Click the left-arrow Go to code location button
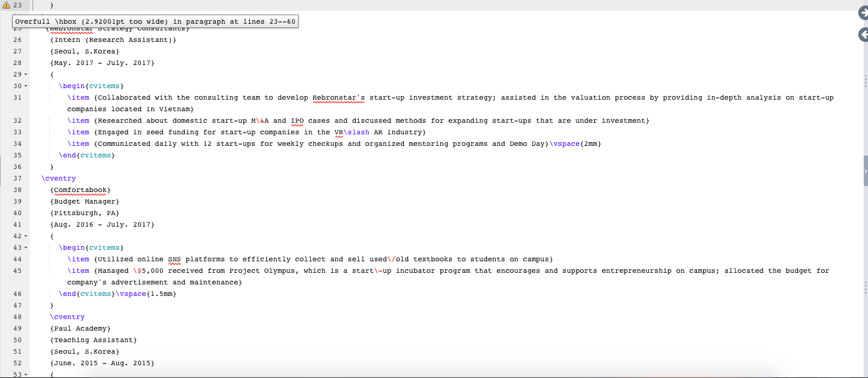This screenshot has width=868, height=378. tap(864, 35)
